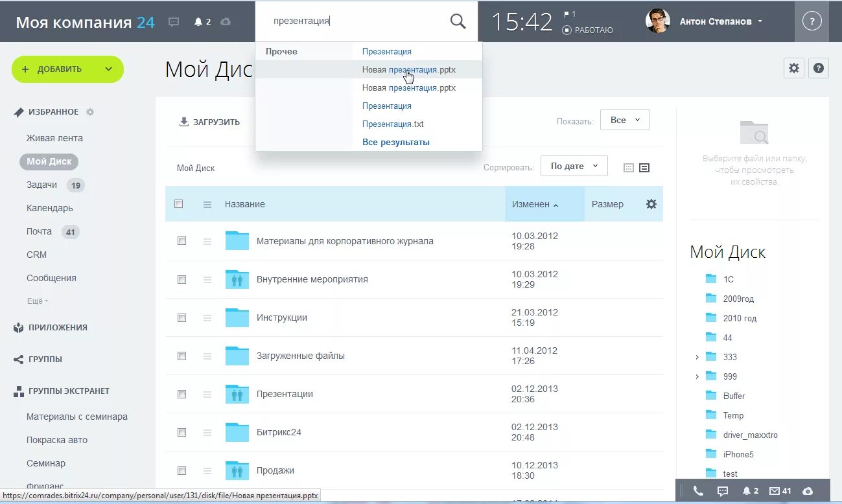Click the Мой Диск breadcrumb
Screen dimensions: 842x504
(196, 168)
